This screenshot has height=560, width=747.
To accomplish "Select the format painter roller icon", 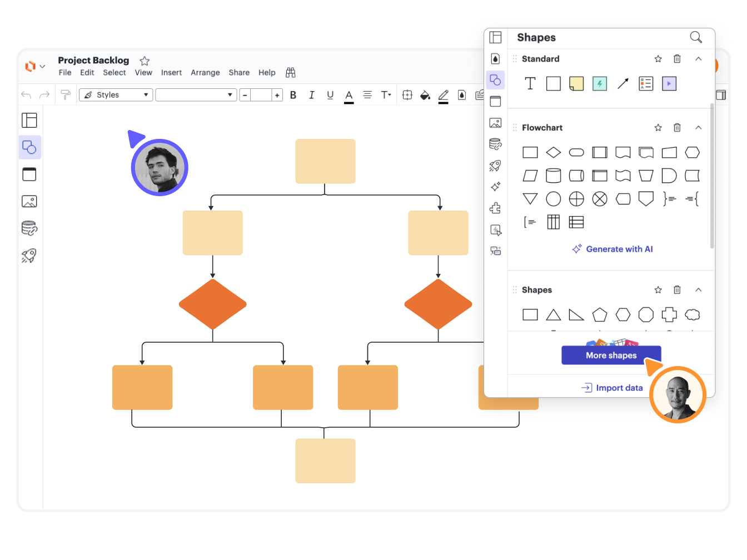I will coord(66,95).
